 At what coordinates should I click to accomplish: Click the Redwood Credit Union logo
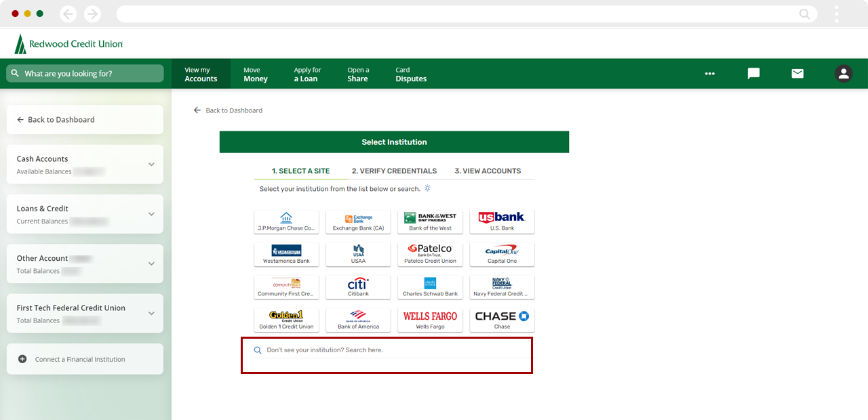68,44
